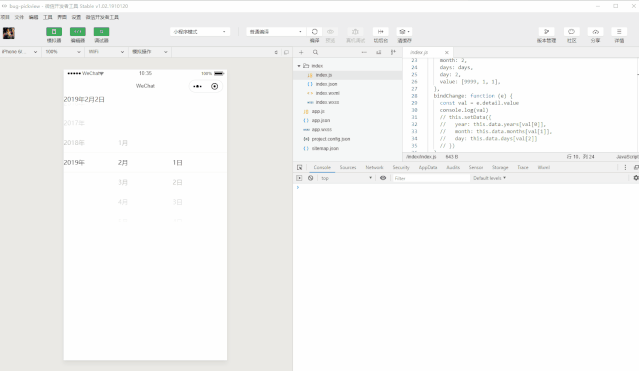
Task: Collapse the index folder in file tree
Action: pos(299,66)
